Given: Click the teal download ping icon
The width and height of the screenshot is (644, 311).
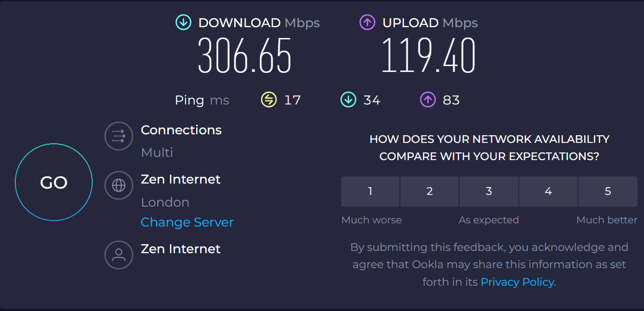Looking at the screenshot, I should click(x=348, y=100).
